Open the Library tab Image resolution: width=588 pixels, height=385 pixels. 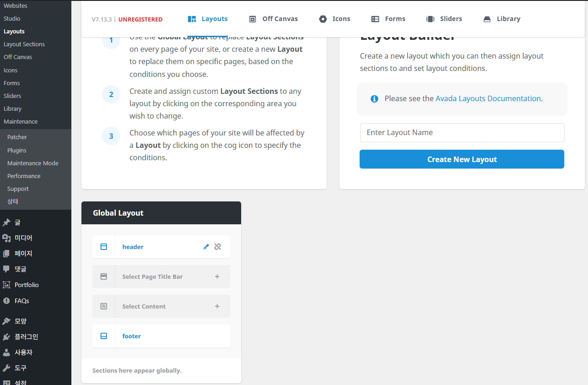(x=502, y=19)
